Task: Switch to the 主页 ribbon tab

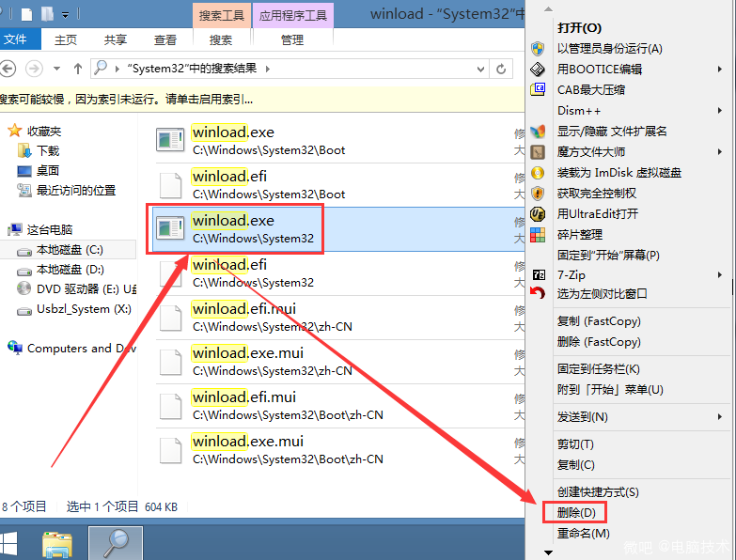Action: click(x=65, y=39)
